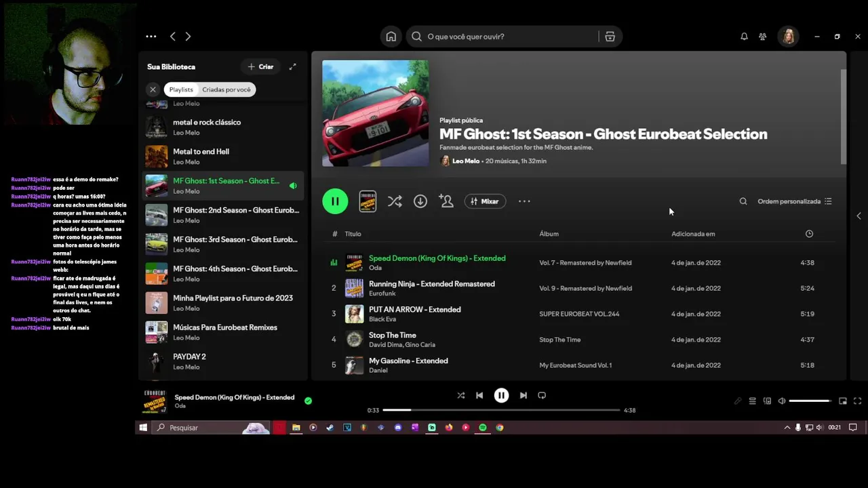Pause the playlist with the green button
Screen dimensions: 868x488
(335, 201)
